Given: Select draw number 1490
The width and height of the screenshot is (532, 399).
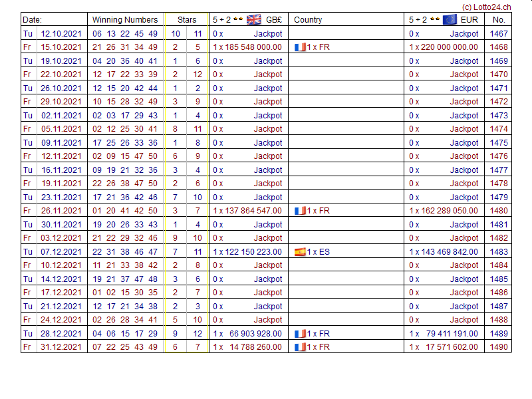Looking at the screenshot, I should click(498, 347).
